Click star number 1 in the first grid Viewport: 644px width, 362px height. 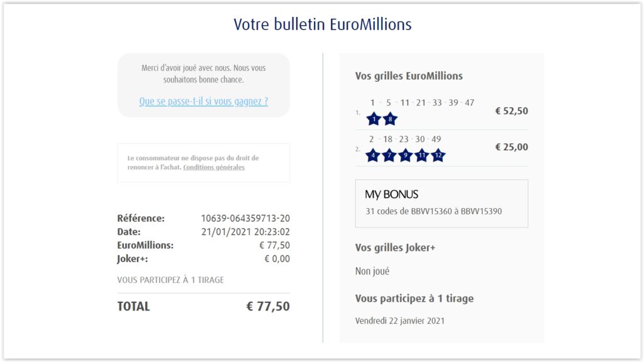point(374,119)
